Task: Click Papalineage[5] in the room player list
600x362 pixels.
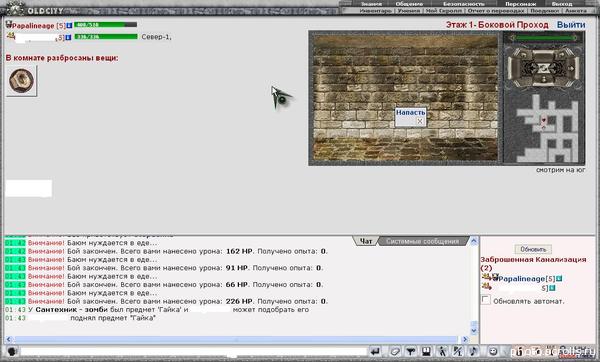Action: [x=527, y=279]
